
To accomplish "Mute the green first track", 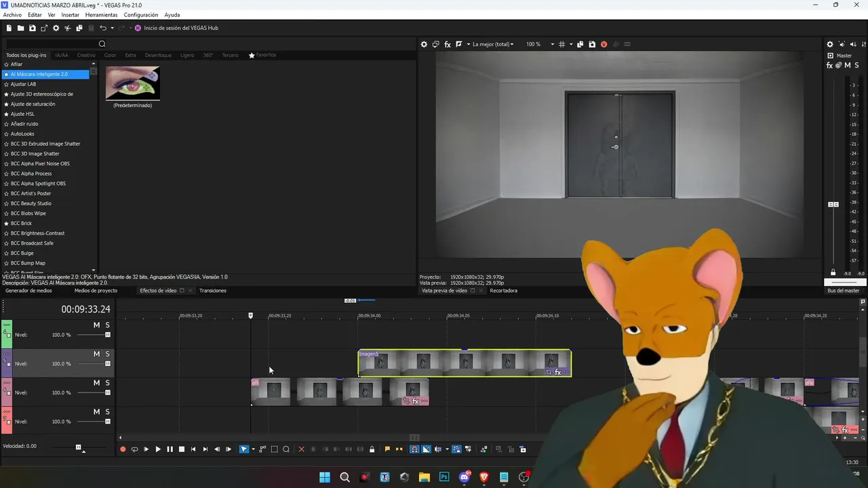I will pyautogui.click(x=96, y=325).
